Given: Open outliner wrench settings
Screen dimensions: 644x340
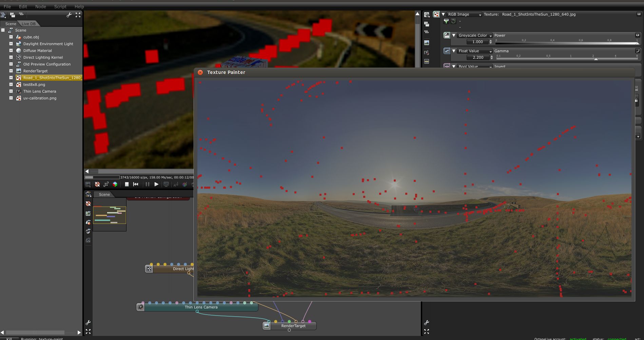Looking at the screenshot, I should coord(69,15).
